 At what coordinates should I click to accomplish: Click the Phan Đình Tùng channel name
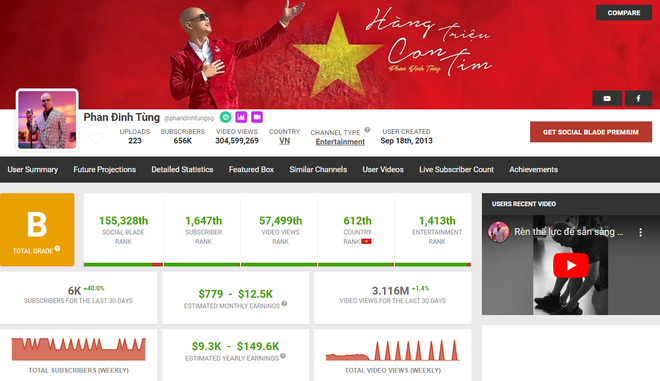(x=122, y=117)
